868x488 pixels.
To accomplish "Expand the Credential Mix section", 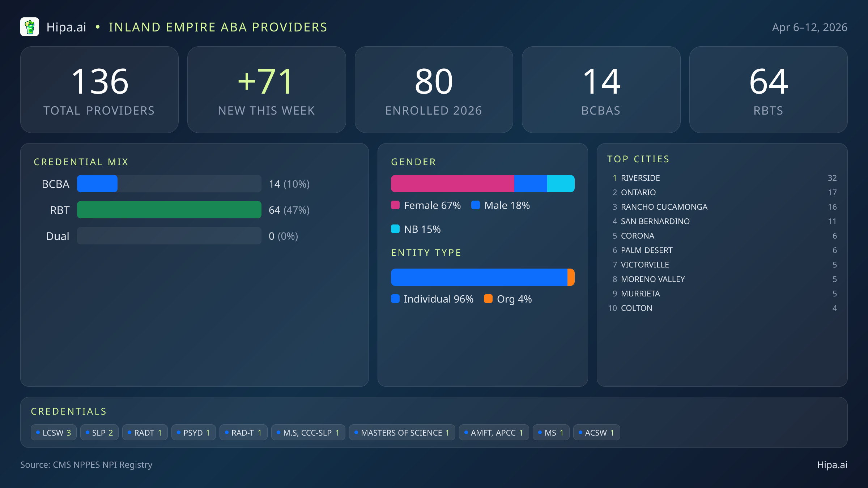I will click(81, 162).
